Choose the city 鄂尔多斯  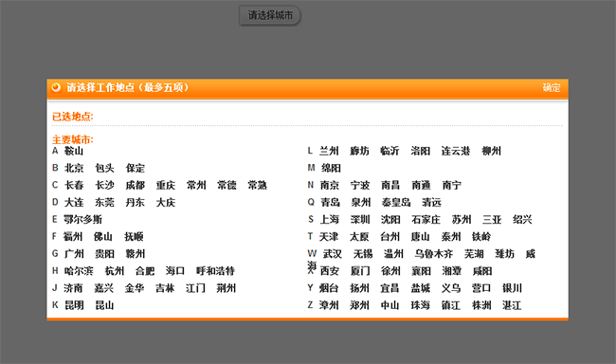point(82,219)
